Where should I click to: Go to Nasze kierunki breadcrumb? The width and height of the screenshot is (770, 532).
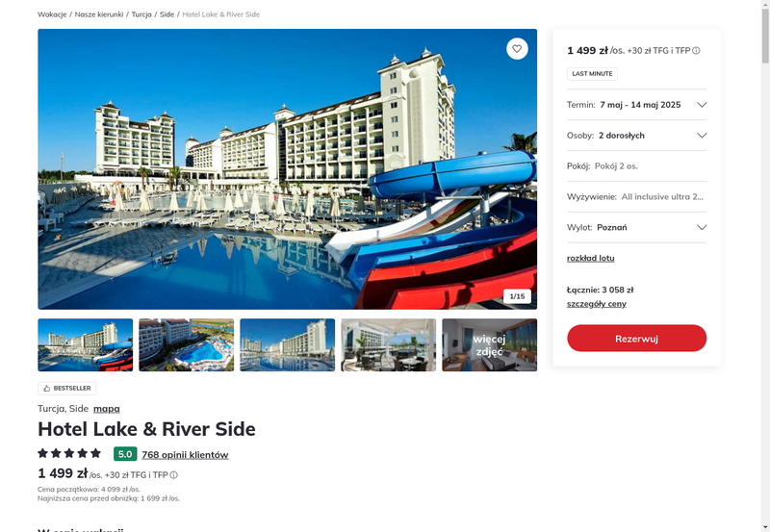(99, 14)
